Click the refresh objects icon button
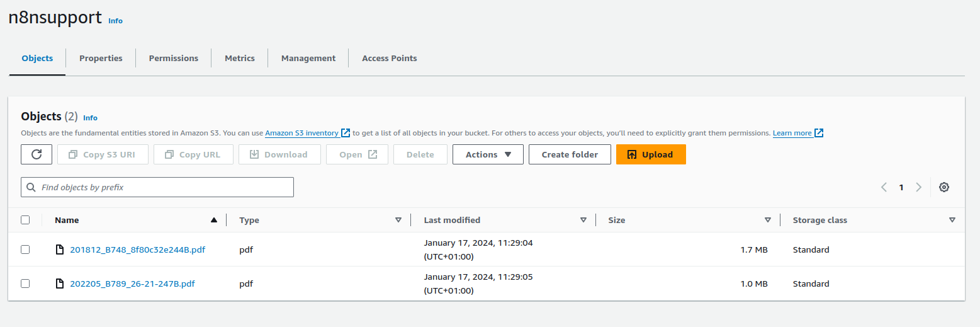This screenshot has height=327, width=980. pyautogui.click(x=37, y=154)
